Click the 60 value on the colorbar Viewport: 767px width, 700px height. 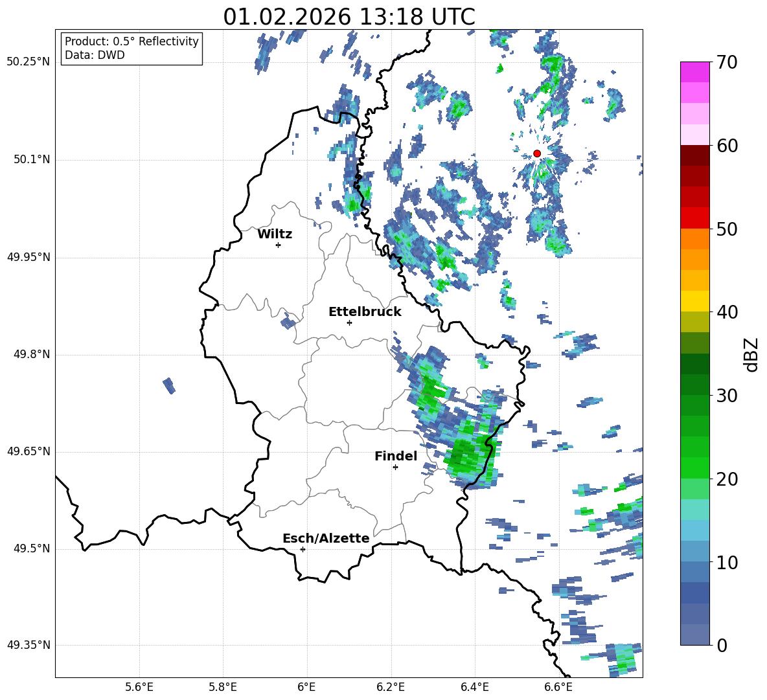(727, 146)
